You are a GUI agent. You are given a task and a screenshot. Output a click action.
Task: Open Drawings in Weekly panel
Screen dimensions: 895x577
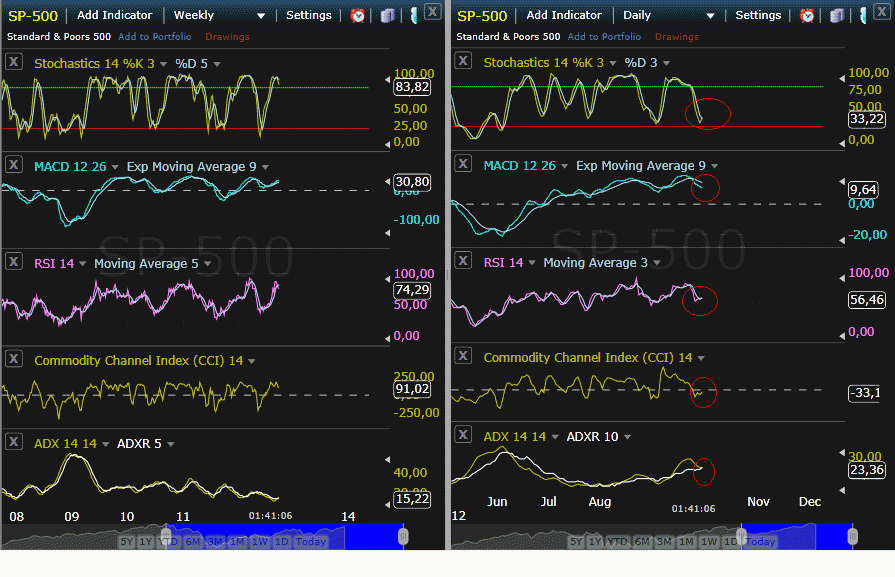pyautogui.click(x=227, y=37)
